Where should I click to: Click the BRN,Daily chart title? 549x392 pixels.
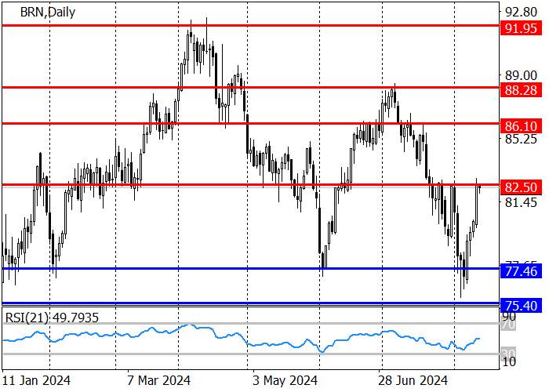pos(48,13)
